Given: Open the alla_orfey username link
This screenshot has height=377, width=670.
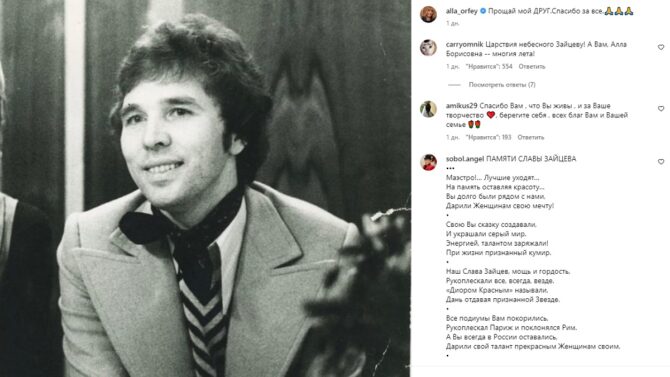Looking at the screenshot, I should pos(461,11).
